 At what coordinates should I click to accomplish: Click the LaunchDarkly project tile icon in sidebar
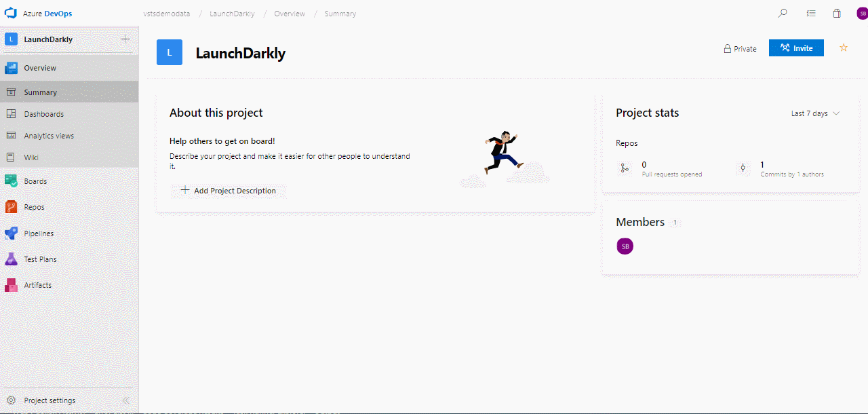coord(11,39)
